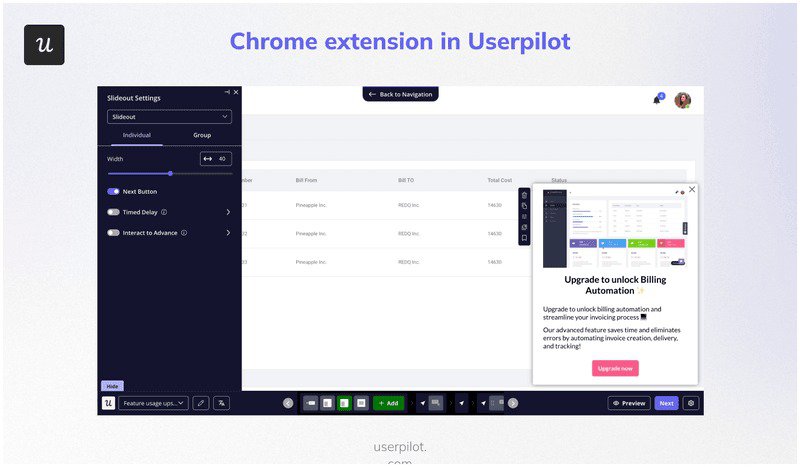800x467 pixels.
Task: Open the Feature usage ups... flow dropdown
Action: pos(152,403)
